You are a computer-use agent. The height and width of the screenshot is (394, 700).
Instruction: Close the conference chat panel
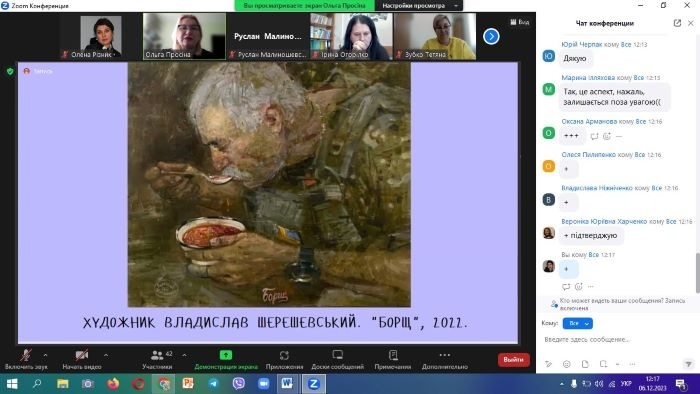tap(691, 23)
